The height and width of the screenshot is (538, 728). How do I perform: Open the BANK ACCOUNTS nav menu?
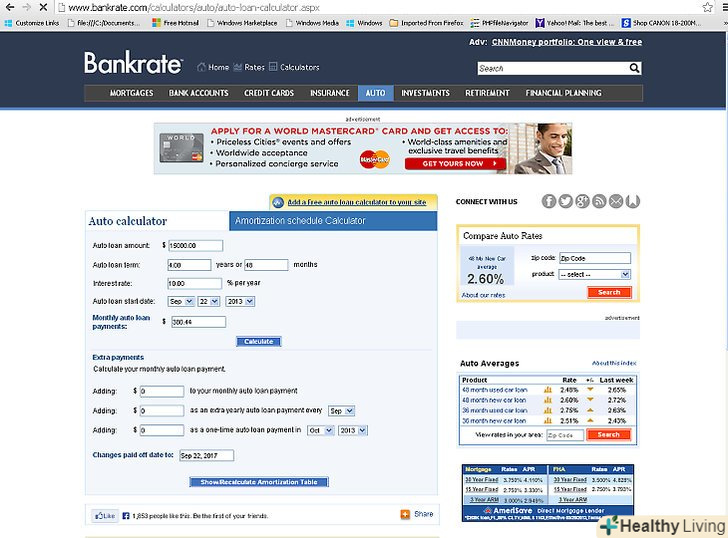[x=198, y=93]
